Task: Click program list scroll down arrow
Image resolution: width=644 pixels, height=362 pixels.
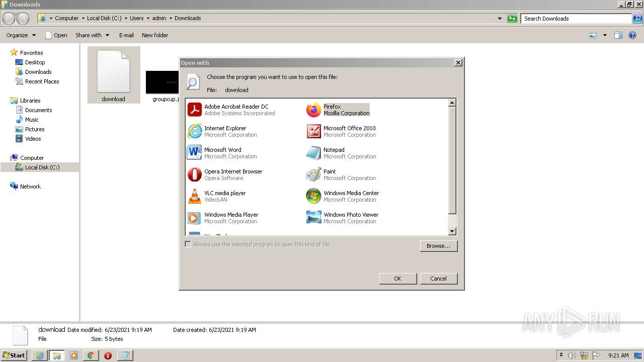Action: click(452, 231)
